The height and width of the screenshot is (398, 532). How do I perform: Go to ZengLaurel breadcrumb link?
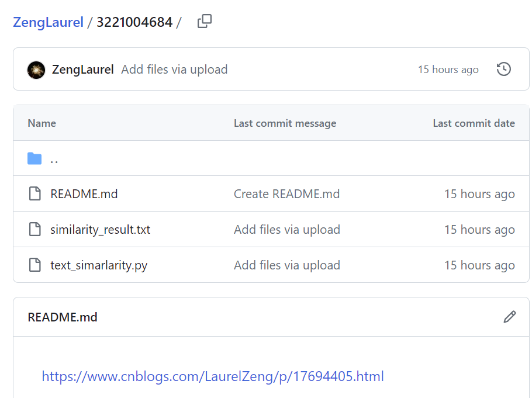tap(48, 22)
